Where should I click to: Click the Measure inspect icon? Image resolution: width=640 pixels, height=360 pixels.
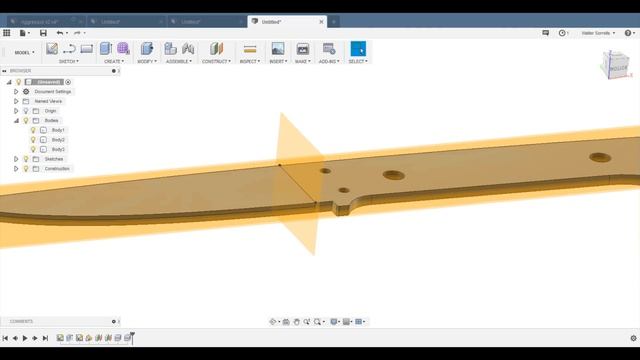coord(250,49)
